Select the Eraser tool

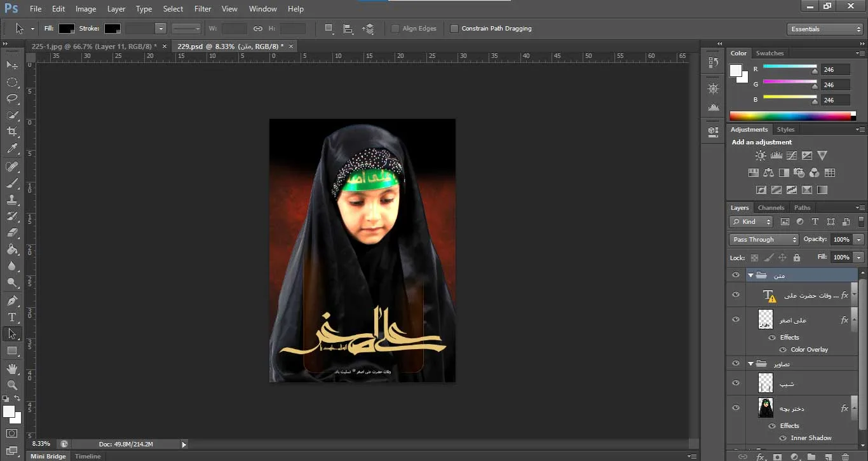pos(12,233)
